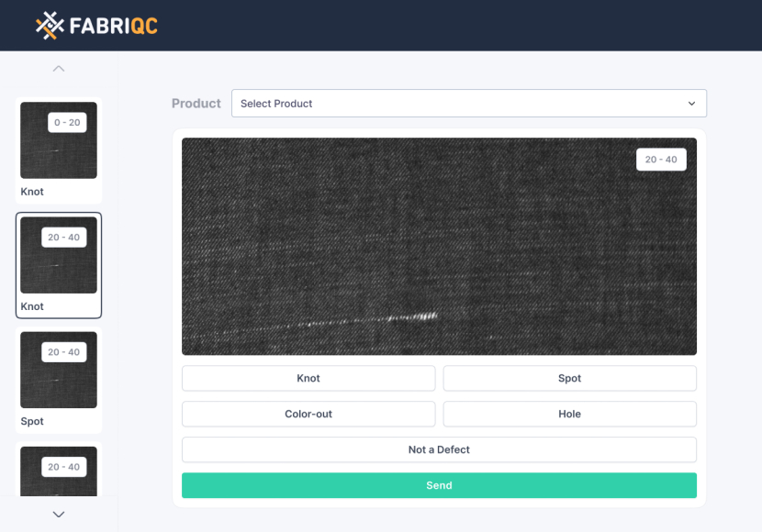Click the Spot label under third thumbnail
The image size is (762, 532).
[32, 421]
